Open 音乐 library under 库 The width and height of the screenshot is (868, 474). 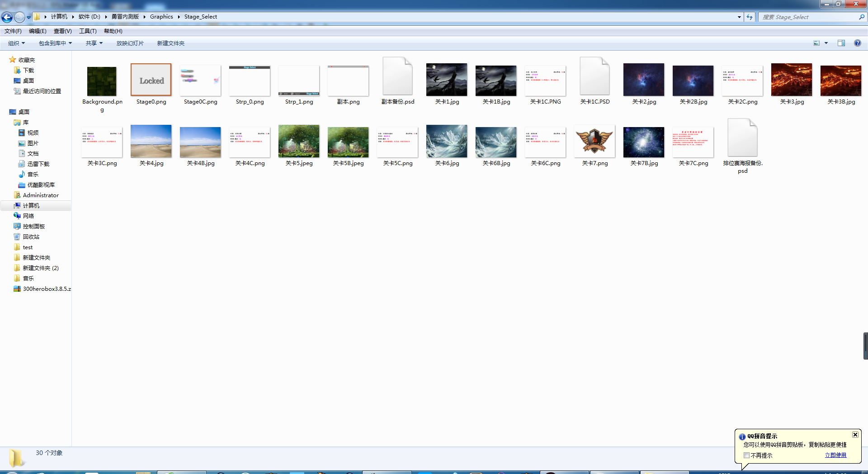[28, 174]
